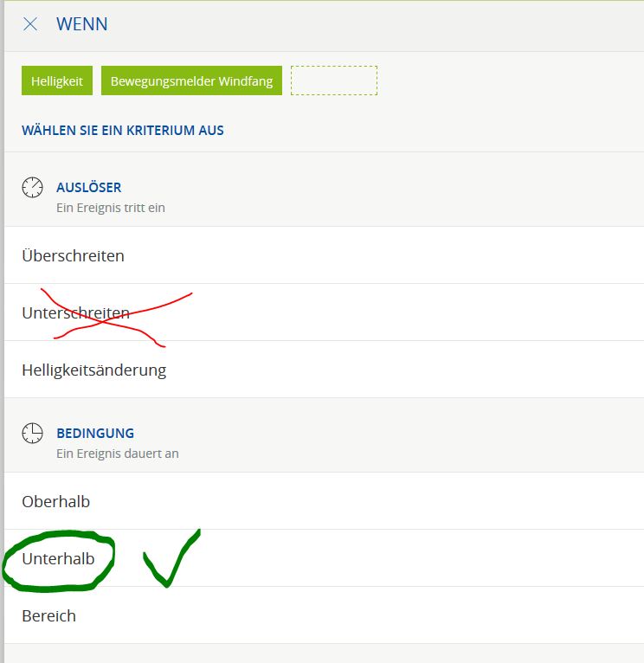Choose the Überschreiten trigger
This screenshot has height=663, width=644.
coord(73,256)
